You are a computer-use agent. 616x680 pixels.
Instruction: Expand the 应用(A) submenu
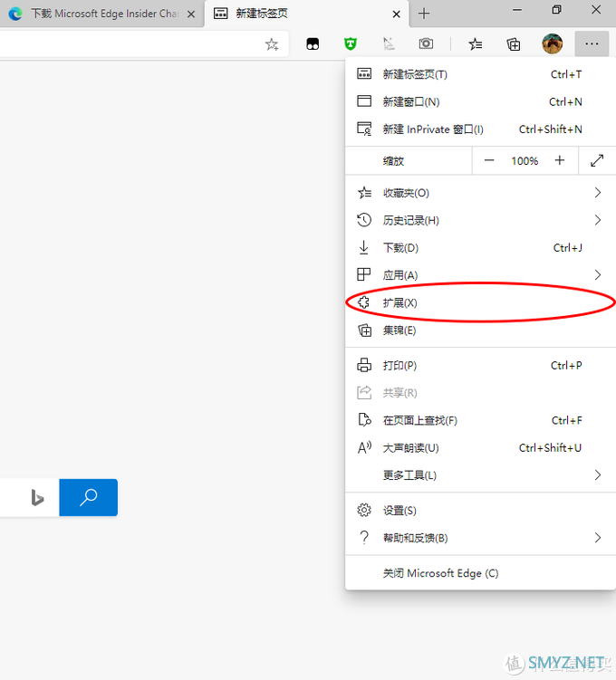point(481,275)
